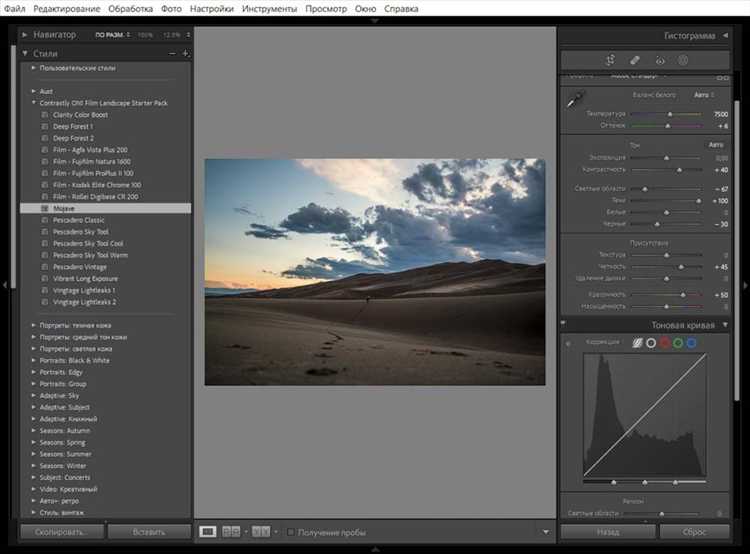
Task: Open the Инструменты menu
Action: 269,9
